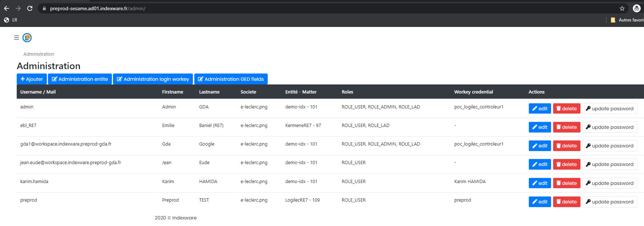Open the hamburger sidebar menu

click(16, 37)
